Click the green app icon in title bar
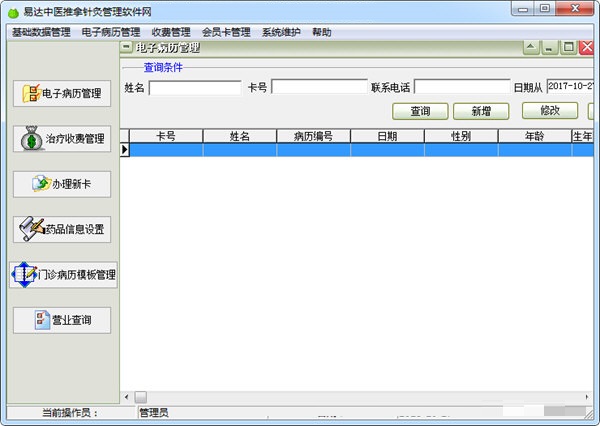The image size is (600, 426). coord(13,13)
